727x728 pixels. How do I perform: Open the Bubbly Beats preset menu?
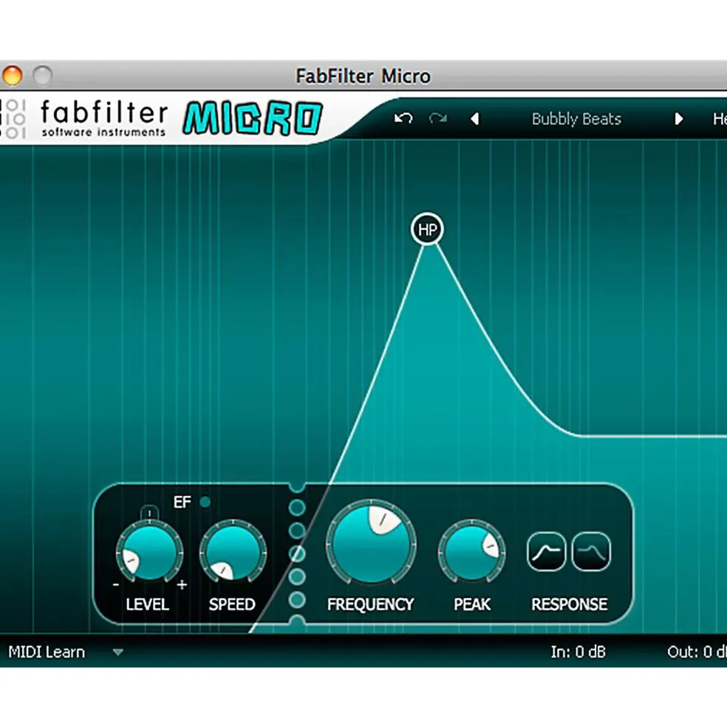(576, 119)
